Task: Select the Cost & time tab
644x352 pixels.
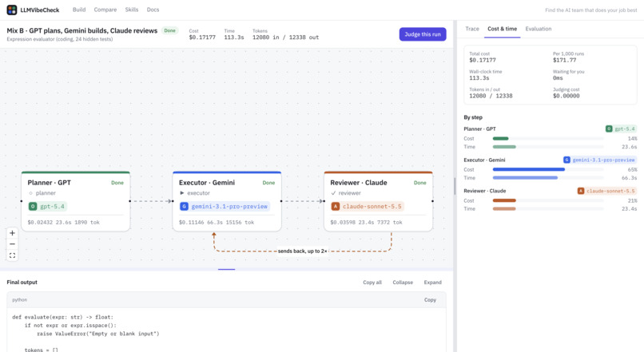Action: 502,29
